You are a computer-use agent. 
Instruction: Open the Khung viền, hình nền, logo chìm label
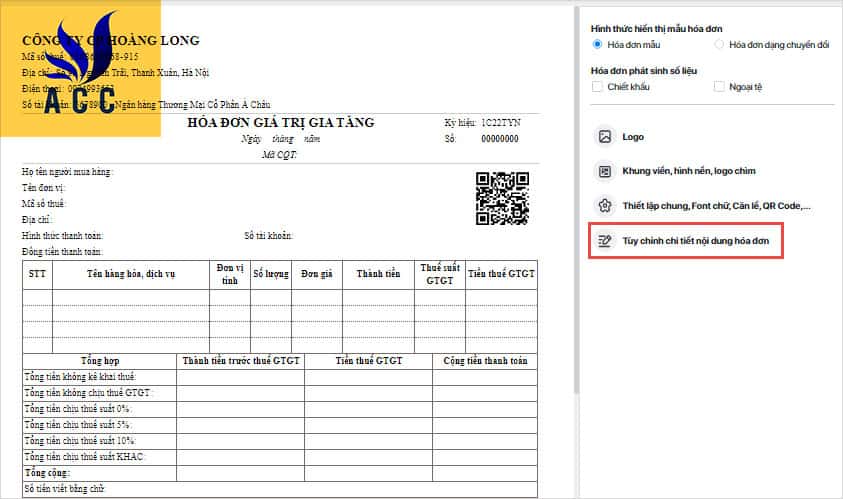coord(688,171)
